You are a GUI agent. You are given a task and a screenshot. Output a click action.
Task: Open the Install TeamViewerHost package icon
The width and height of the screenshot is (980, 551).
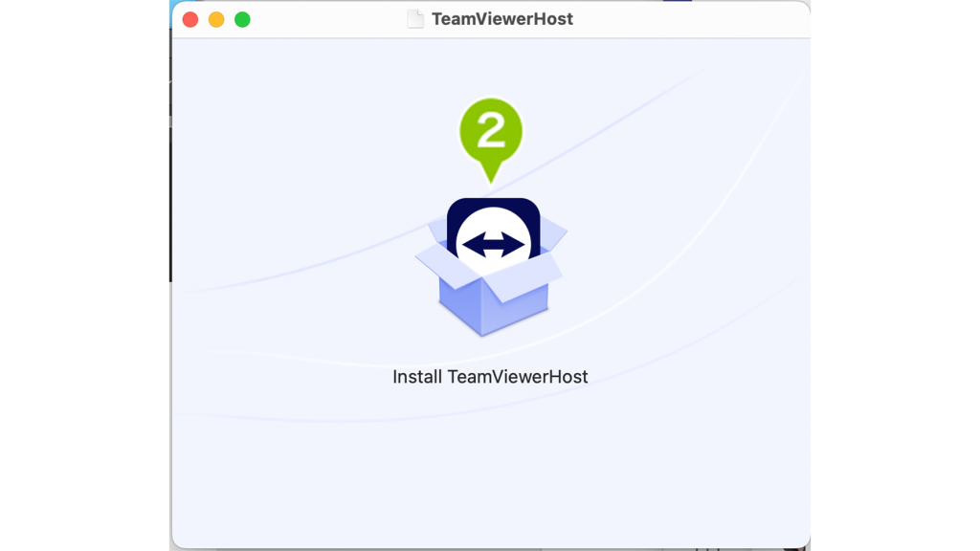[x=491, y=267]
